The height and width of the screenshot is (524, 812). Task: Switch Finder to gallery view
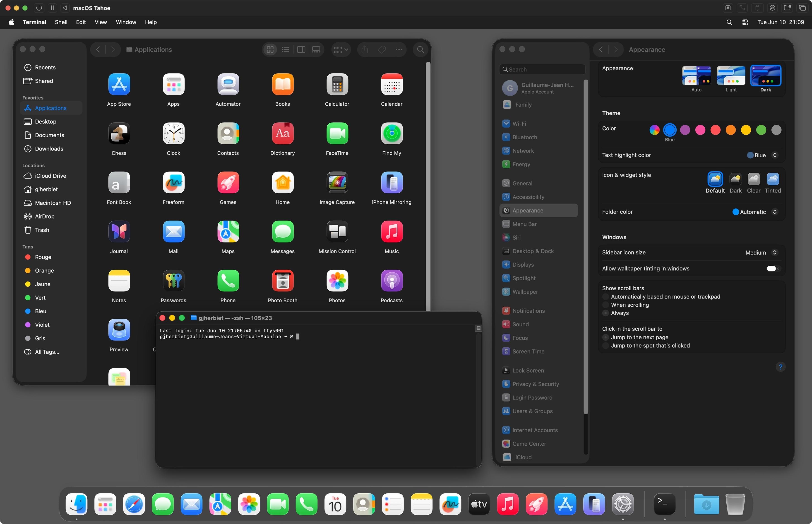point(316,50)
